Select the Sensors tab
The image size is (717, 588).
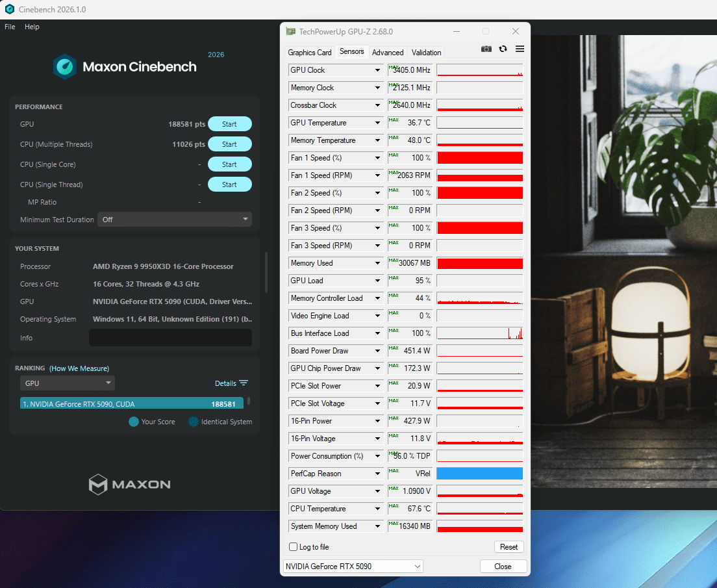click(351, 51)
